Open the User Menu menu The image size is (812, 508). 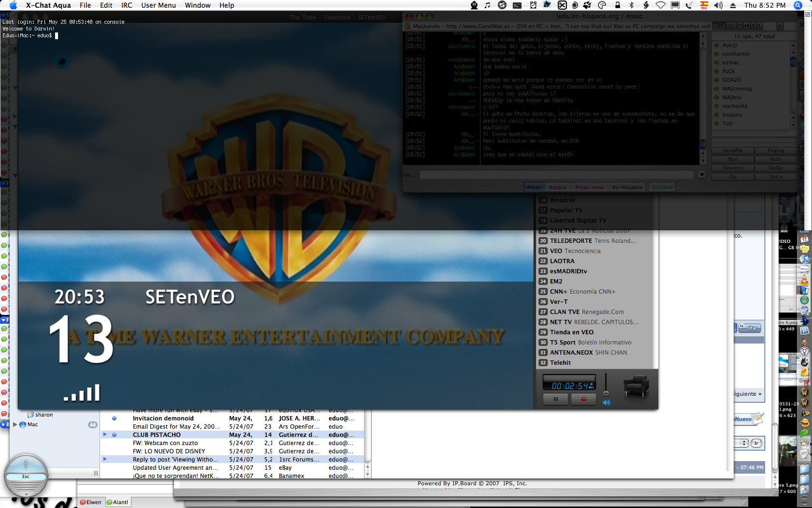point(159,5)
